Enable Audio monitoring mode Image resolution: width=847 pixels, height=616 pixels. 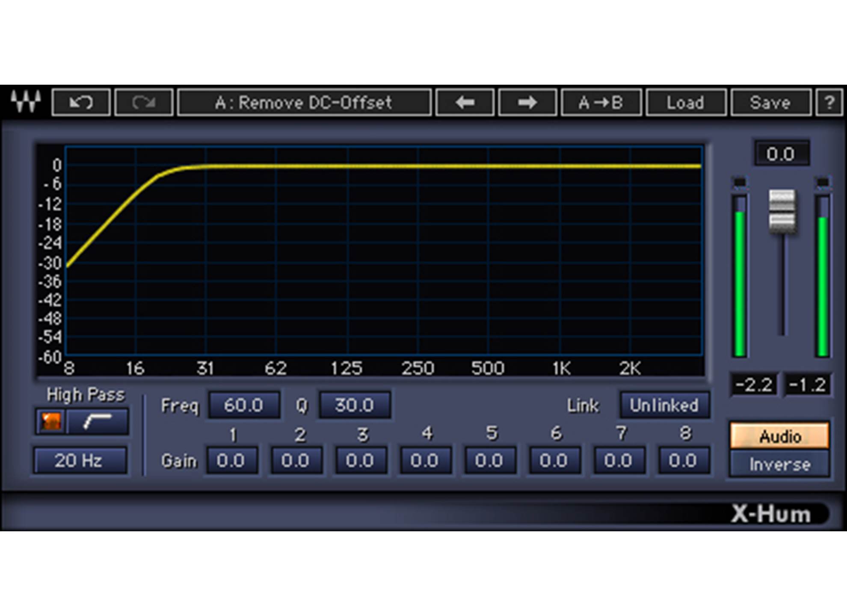point(780,437)
